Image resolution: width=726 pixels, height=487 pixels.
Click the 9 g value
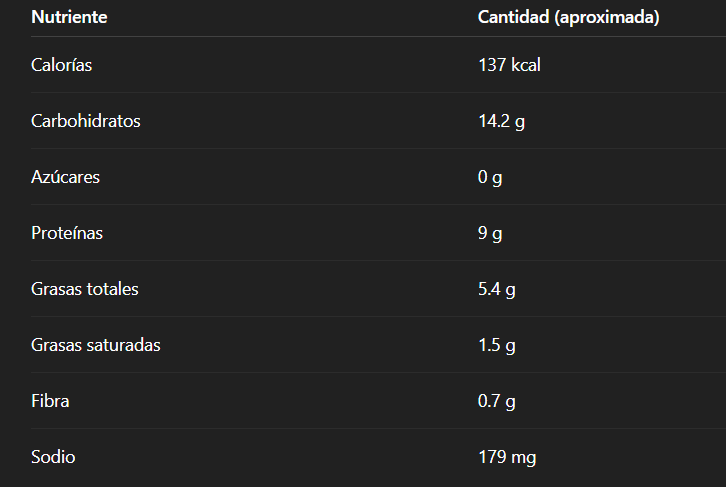point(490,233)
